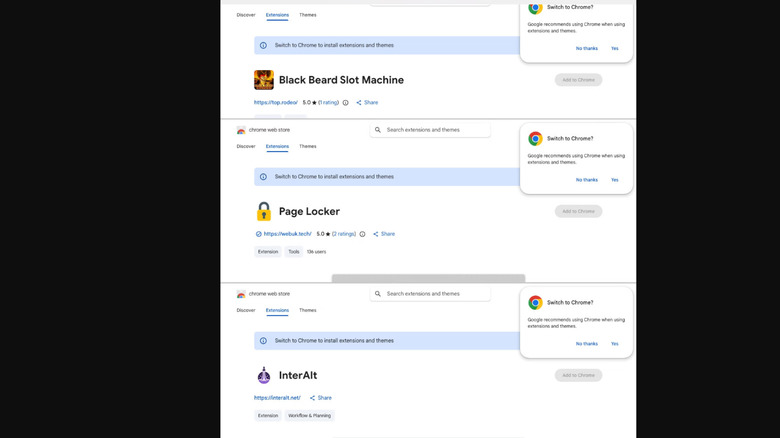
Task: Select Extensions tab in top panel
Action: coord(277,15)
